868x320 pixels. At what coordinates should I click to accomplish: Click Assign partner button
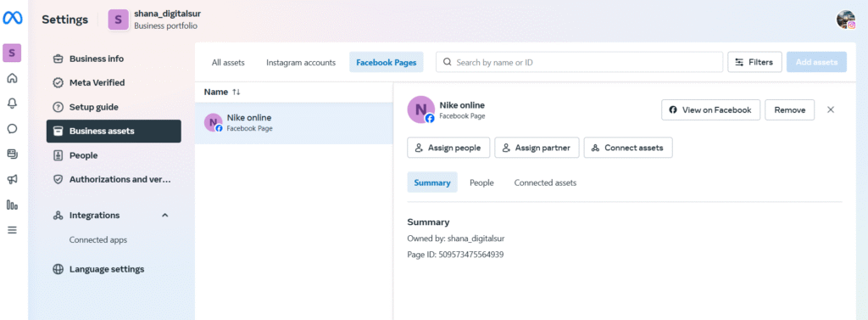click(537, 148)
